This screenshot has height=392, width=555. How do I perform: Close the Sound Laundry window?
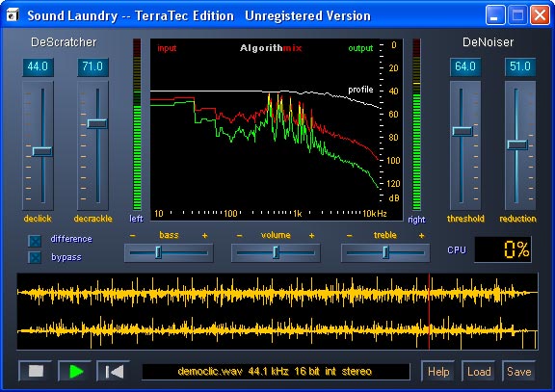point(540,15)
